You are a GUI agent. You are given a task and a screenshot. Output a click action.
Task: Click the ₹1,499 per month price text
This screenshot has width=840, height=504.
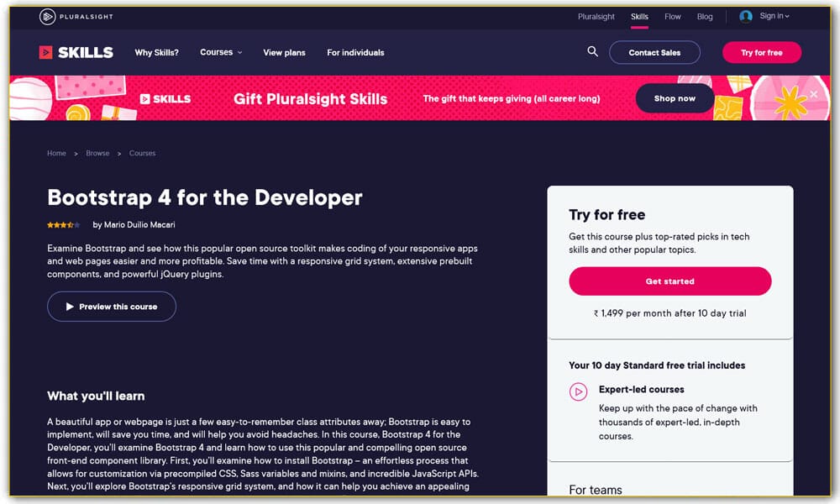(x=669, y=313)
